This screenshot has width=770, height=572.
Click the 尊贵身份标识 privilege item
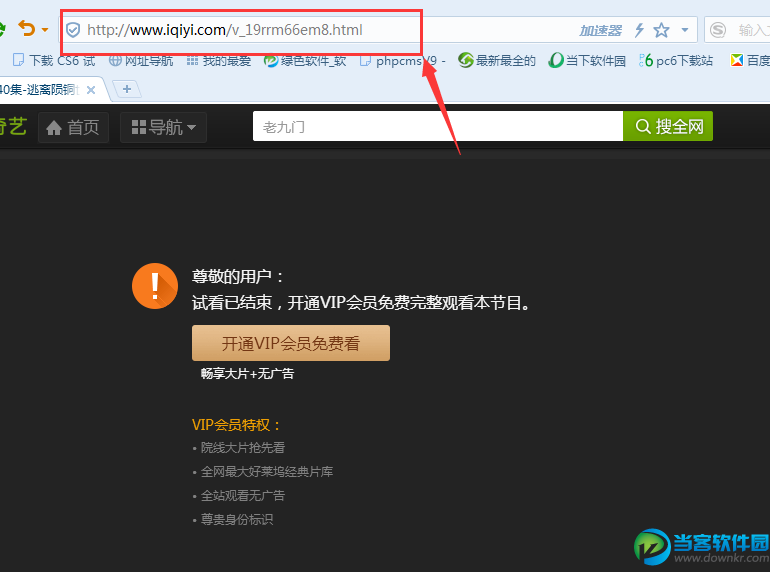[x=237, y=519]
